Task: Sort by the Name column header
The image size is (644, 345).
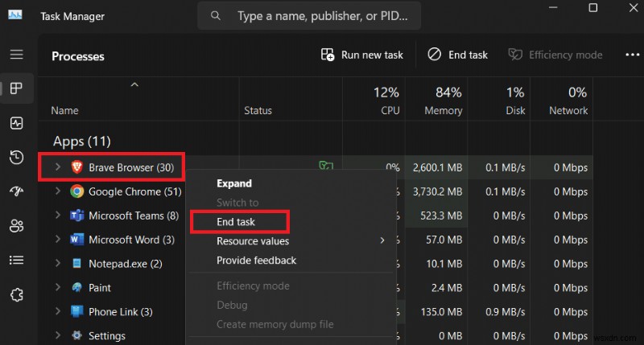Action: [x=64, y=111]
